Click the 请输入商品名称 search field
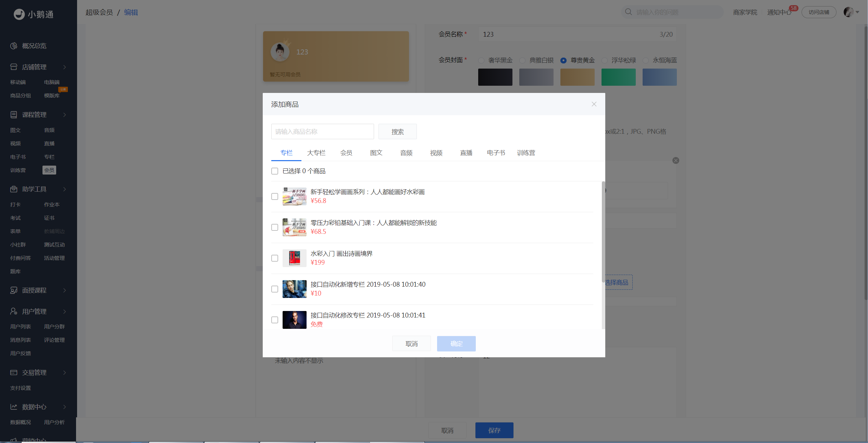The width and height of the screenshot is (868, 443). (x=322, y=132)
